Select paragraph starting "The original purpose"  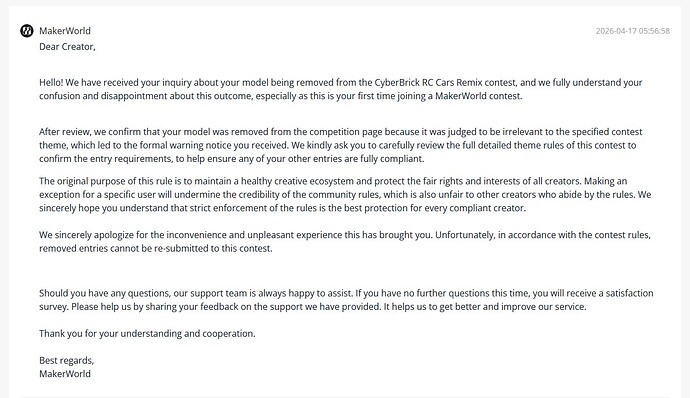point(345,195)
